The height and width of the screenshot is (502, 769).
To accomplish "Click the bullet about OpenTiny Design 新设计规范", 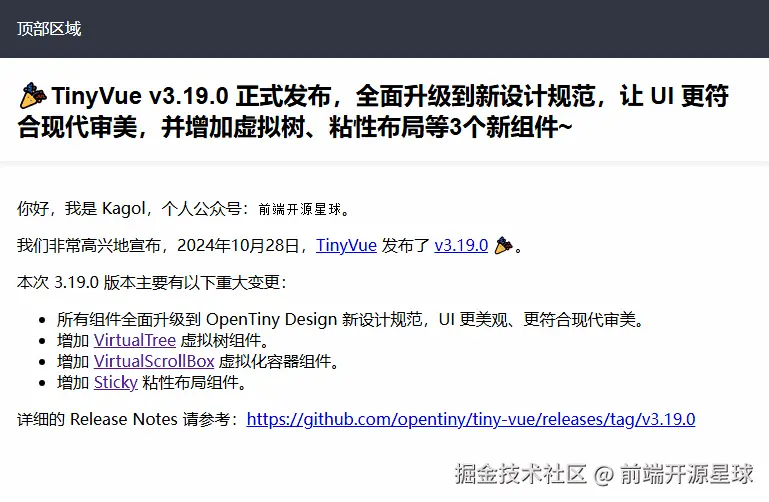I will click(x=351, y=320).
